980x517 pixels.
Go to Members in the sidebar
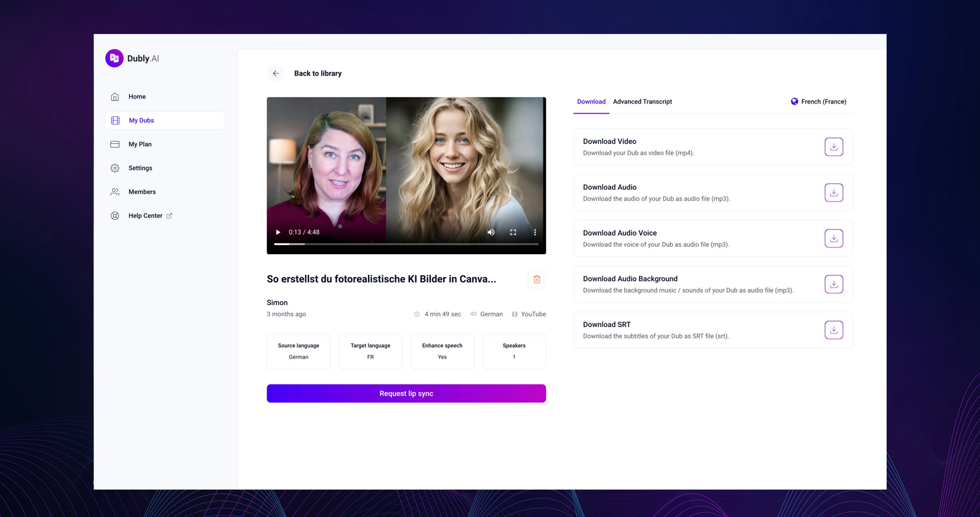pyautogui.click(x=142, y=192)
